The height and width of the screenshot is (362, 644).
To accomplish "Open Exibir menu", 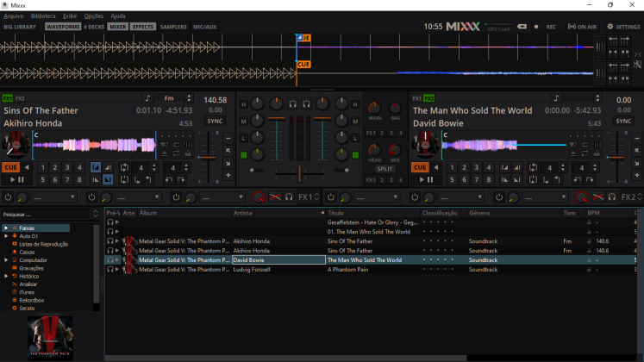I will click(70, 16).
